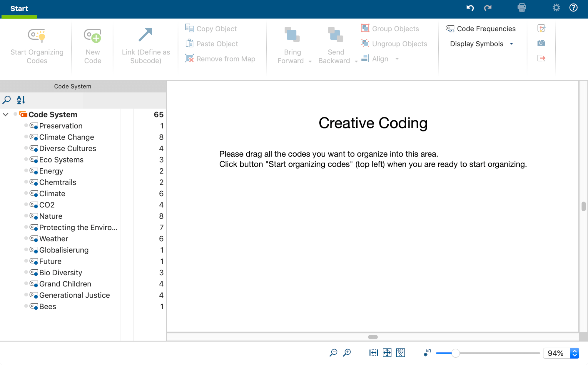Open the Align dropdown arrow
Screen dimensions: 588x365
(397, 59)
